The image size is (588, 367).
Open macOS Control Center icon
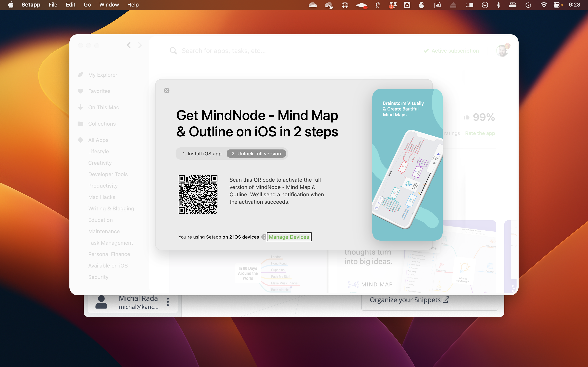(x=556, y=5)
